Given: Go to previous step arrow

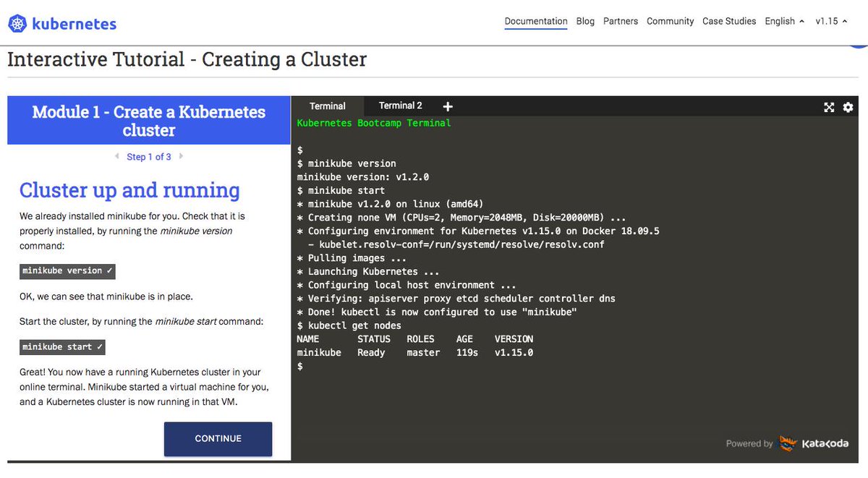Looking at the screenshot, I should point(116,156).
